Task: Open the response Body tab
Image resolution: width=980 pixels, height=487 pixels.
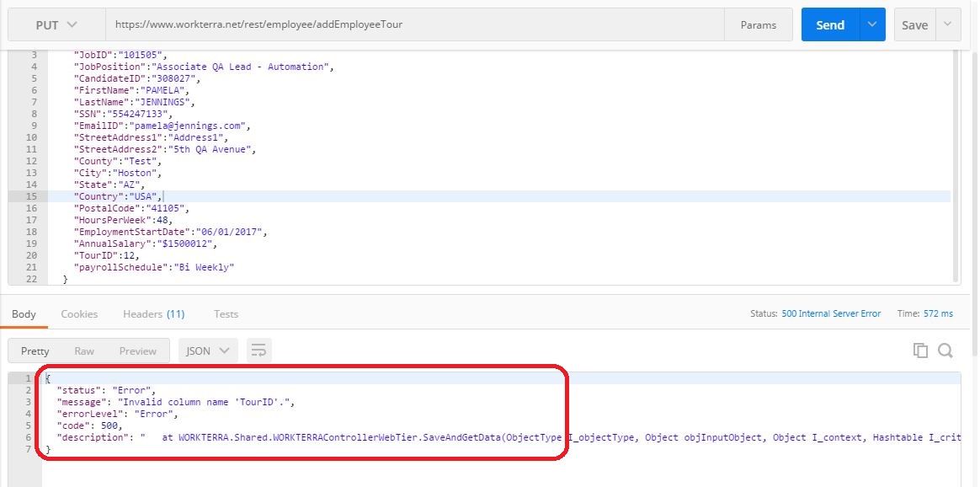Action: pos(24,313)
